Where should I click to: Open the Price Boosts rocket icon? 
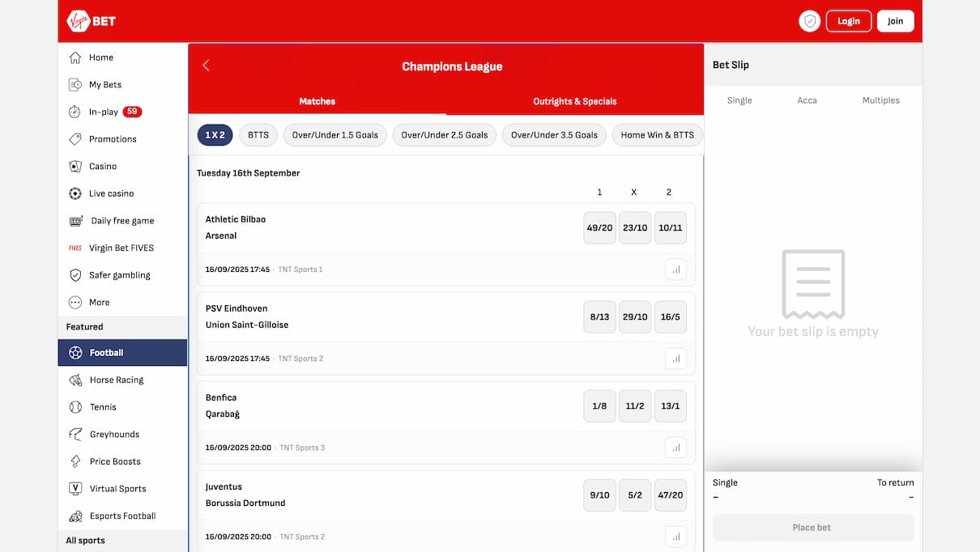tap(75, 461)
